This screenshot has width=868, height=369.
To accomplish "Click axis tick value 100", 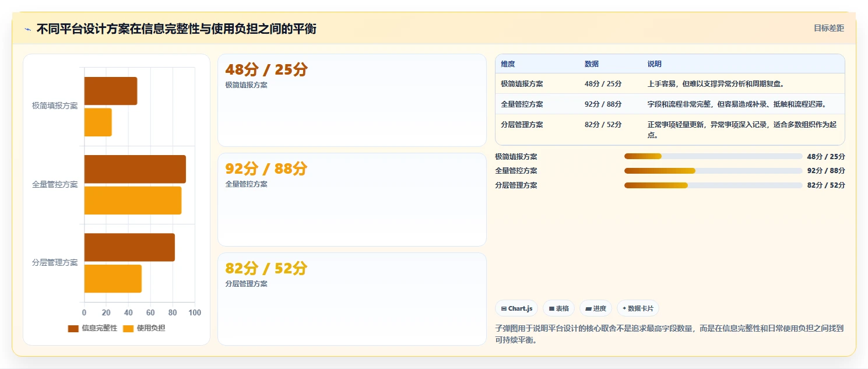I will click(195, 313).
